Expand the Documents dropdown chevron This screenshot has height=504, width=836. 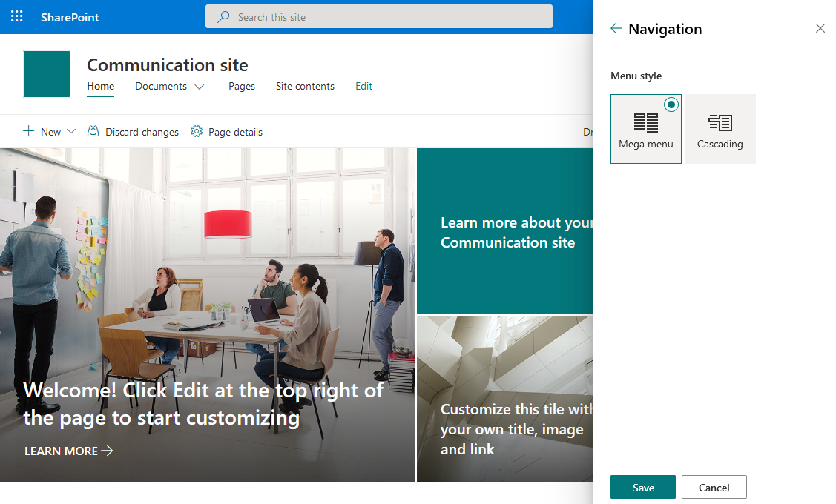point(199,87)
